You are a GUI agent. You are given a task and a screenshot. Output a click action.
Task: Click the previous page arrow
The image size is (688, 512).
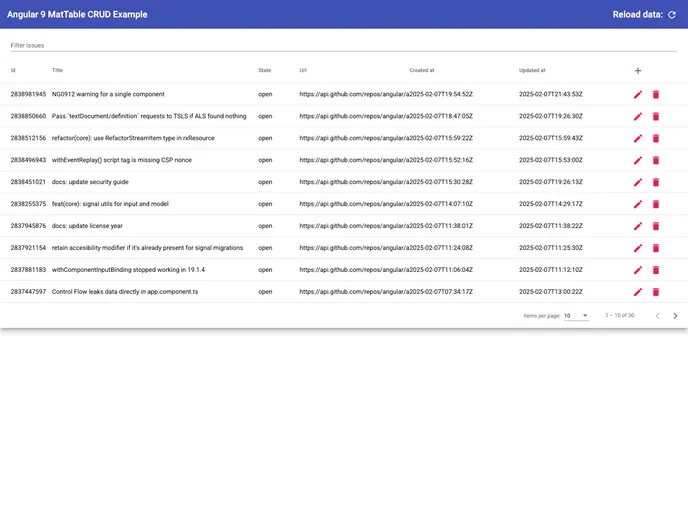point(657,316)
